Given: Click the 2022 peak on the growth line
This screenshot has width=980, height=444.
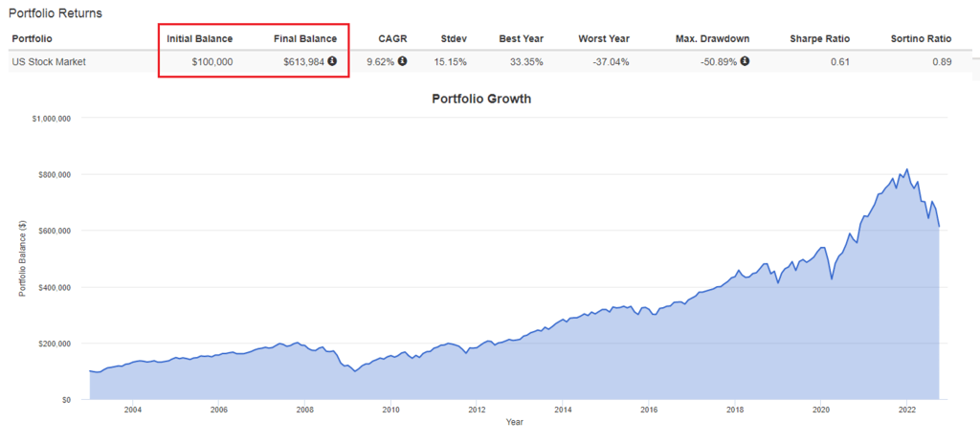Looking at the screenshot, I should [907, 168].
